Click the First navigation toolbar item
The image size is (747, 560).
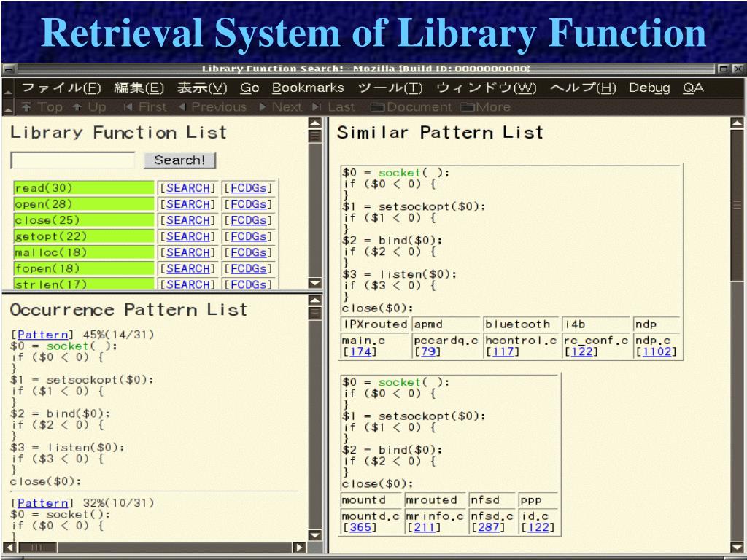[145, 107]
